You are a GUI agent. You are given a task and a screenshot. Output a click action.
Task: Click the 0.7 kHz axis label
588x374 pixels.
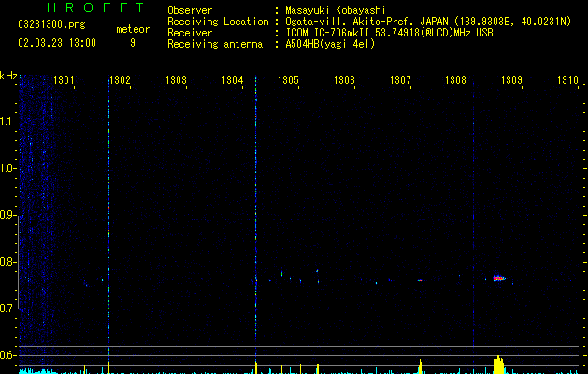pyautogui.click(x=8, y=309)
